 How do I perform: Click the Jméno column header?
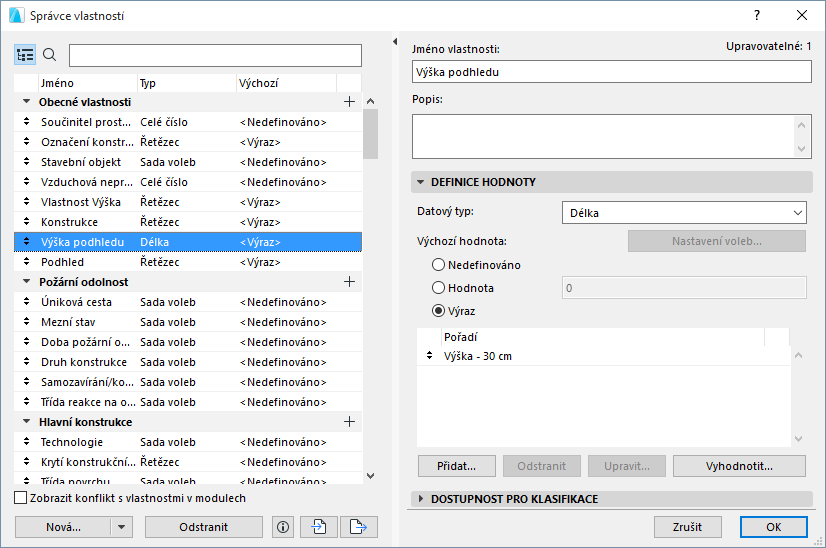[x=88, y=83]
